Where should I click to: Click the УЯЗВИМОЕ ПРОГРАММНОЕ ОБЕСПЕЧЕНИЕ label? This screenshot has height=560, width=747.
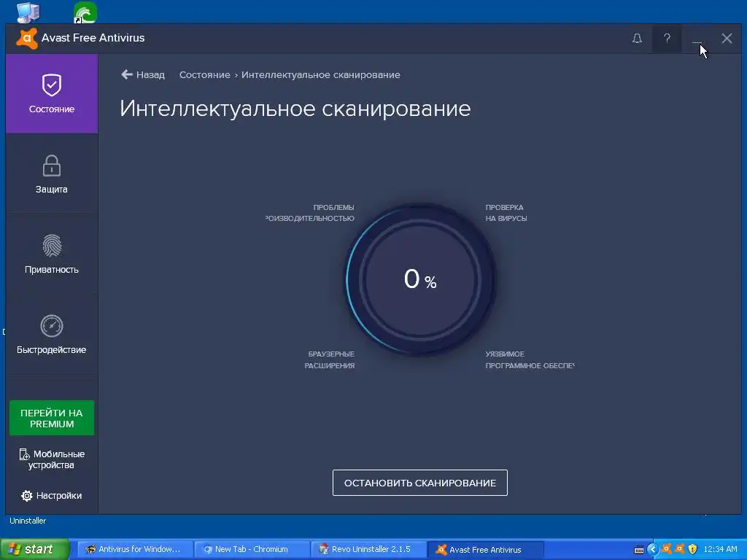pos(530,360)
